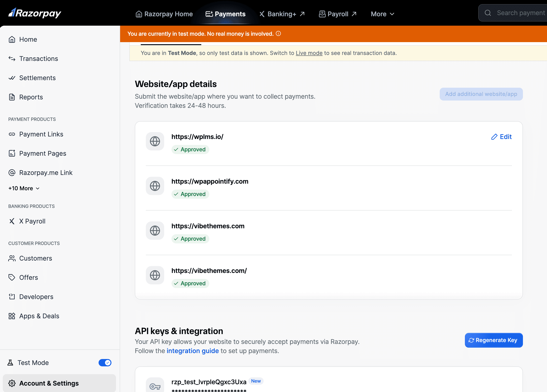The image size is (547, 392).
Task: Open Apps & Deals
Action: pyautogui.click(x=60, y=316)
